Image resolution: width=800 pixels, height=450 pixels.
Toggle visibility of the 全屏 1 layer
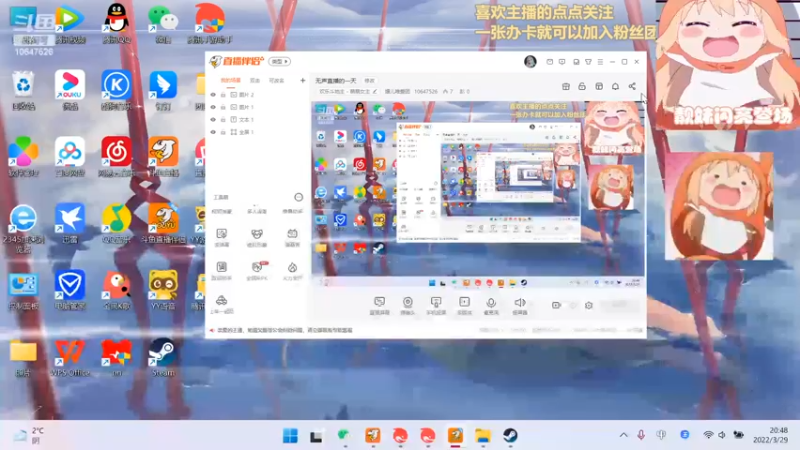213,132
